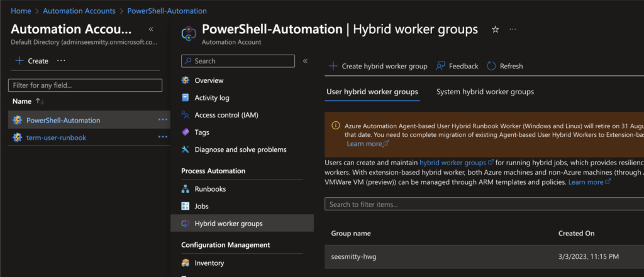Click the info icon in the retirement banner

pyautogui.click(x=336, y=125)
